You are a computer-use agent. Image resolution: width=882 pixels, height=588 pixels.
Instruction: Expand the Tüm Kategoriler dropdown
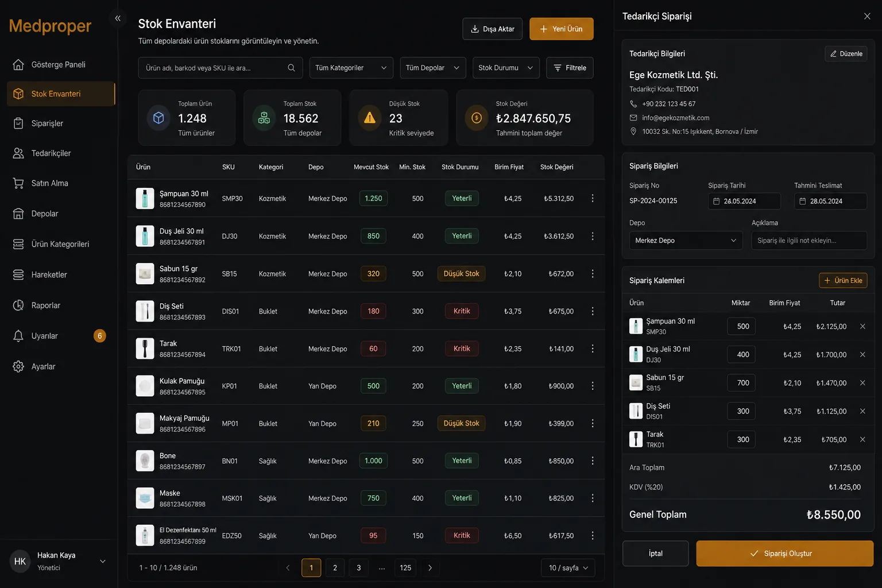point(351,68)
